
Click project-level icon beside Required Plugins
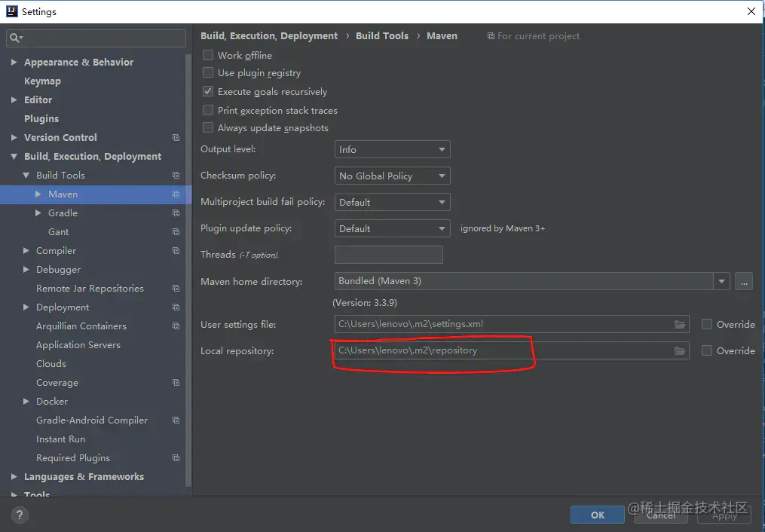coord(176,458)
